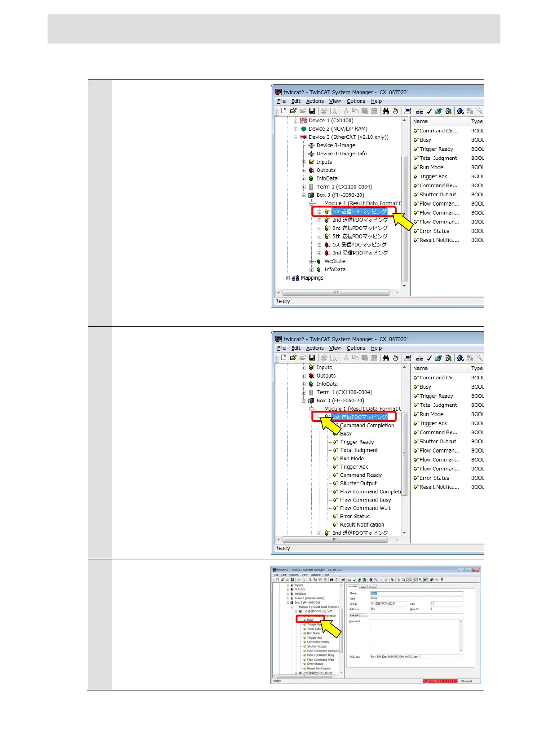535x756 pixels.
Task: Expand 1st 受信PDOマッピング node
Action: (319, 245)
